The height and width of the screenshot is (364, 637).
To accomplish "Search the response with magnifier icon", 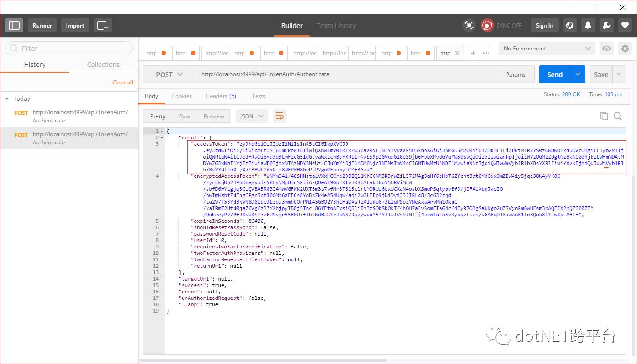I will 618,116.
